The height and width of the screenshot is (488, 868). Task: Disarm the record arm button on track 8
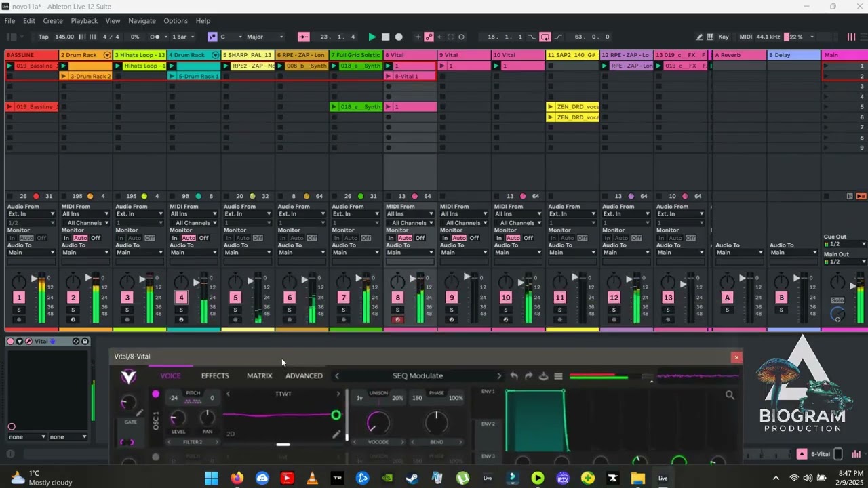(397, 320)
